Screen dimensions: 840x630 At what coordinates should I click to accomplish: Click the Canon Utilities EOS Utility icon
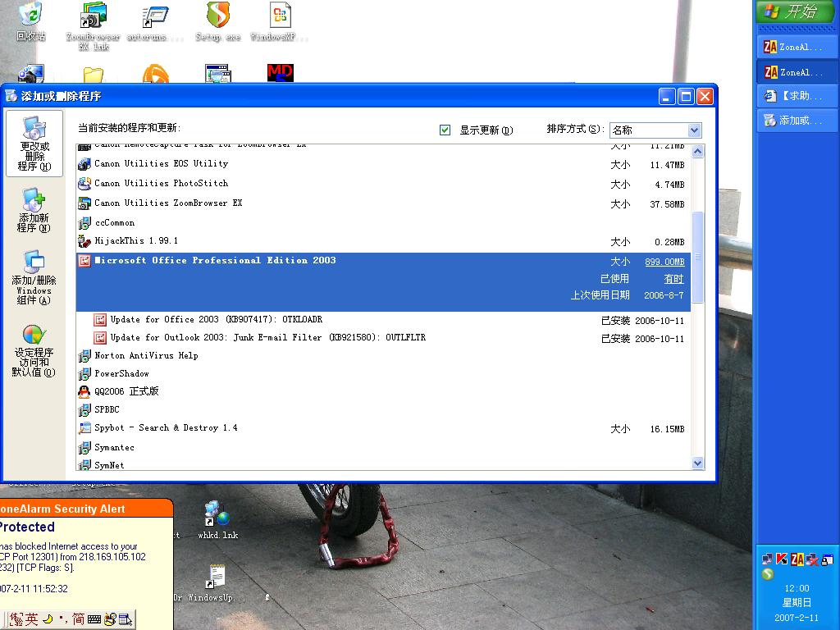pos(84,164)
